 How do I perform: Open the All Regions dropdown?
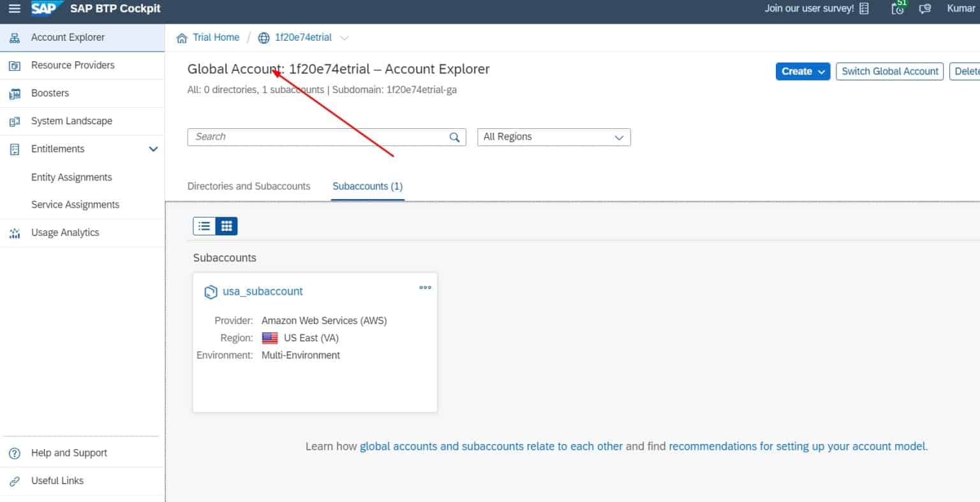point(554,137)
